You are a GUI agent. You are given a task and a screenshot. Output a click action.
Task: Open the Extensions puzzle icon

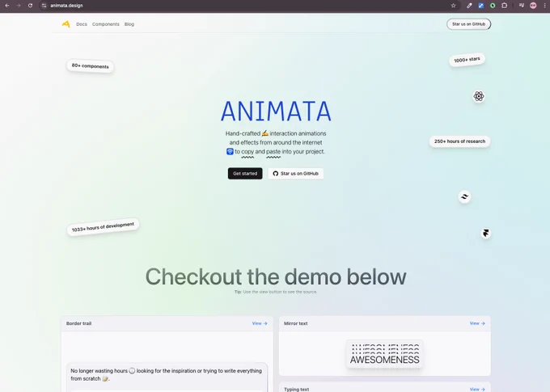pyautogui.click(x=505, y=6)
